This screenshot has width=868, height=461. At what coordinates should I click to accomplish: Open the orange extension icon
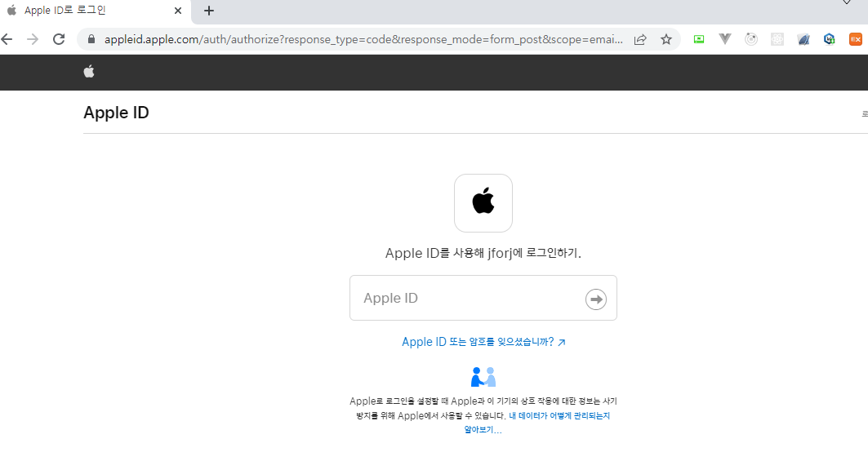(x=856, y=39)
